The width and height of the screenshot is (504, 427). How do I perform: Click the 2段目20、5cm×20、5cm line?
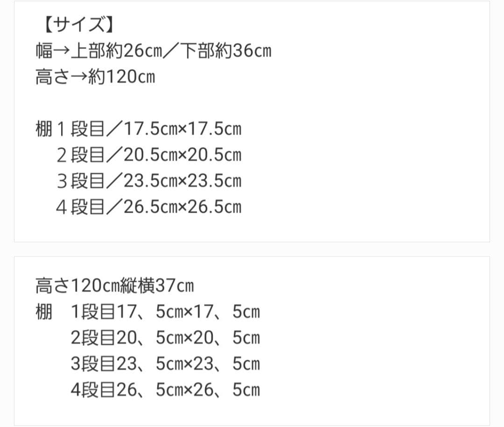(165, 338)
